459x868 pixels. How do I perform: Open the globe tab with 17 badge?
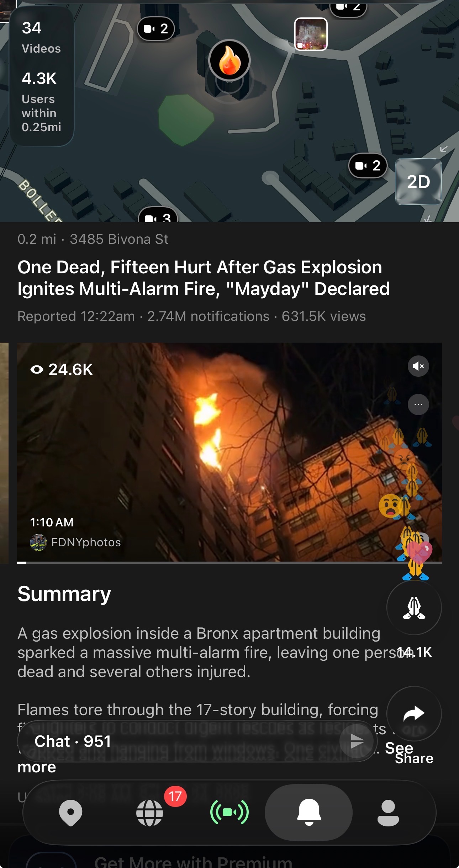tap(150, 813)
